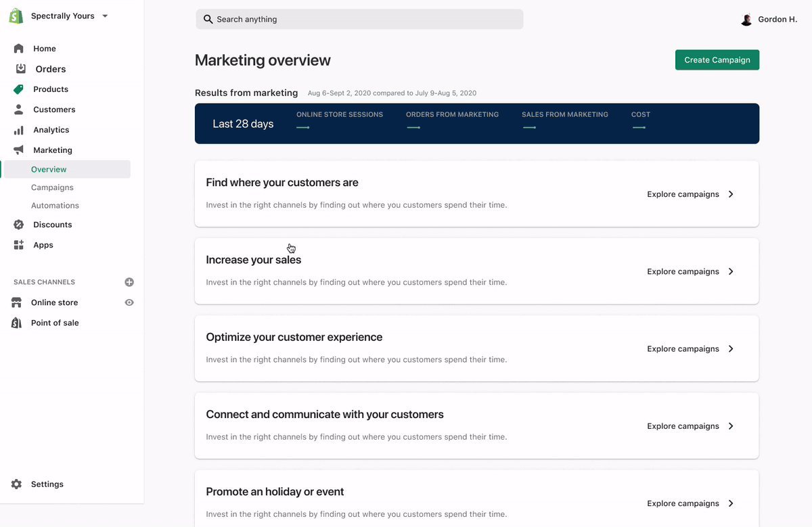The height and width of the screenshot is (527, 812).
Task: Toggle Online store preview eye icon
Action: pyautogui.click(x=129, y=302)
